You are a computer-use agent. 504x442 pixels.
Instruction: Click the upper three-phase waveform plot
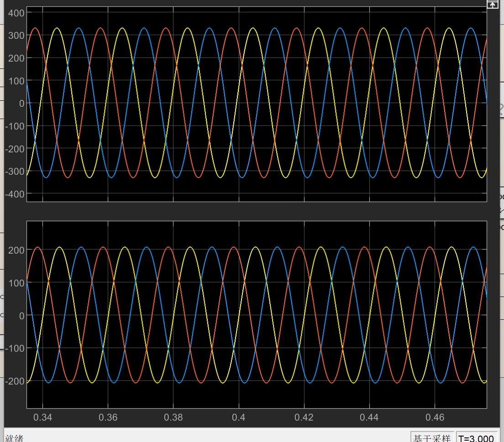(x=257, y=104)
